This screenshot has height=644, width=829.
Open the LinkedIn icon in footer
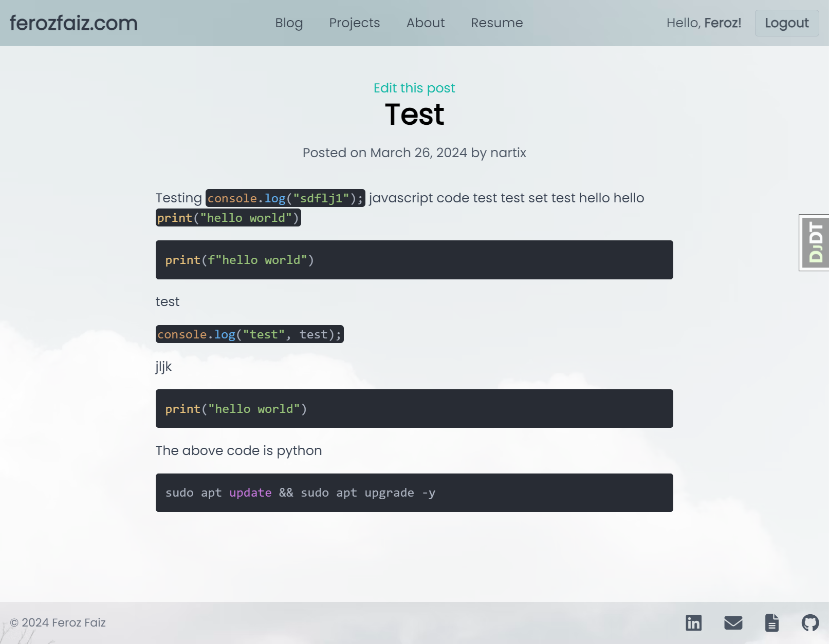(x=693, y=622)
